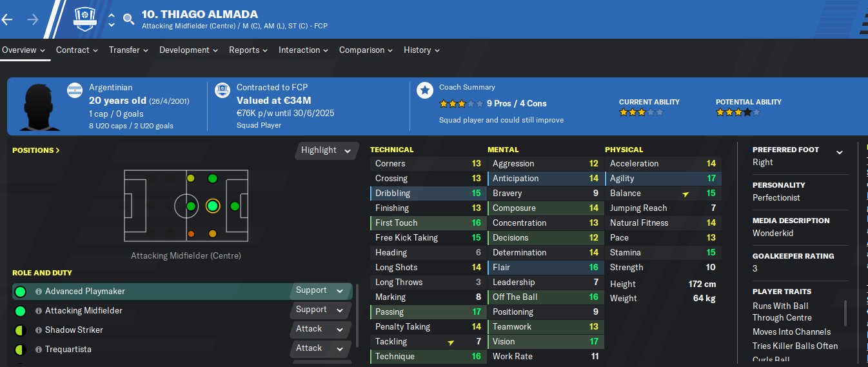Click the info icon beside Advanced Playmaker
Screen dimensions: 868x367
pos(39,292)
